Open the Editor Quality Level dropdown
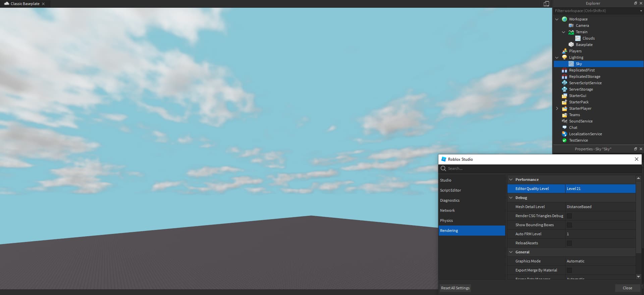 (600, 189)
